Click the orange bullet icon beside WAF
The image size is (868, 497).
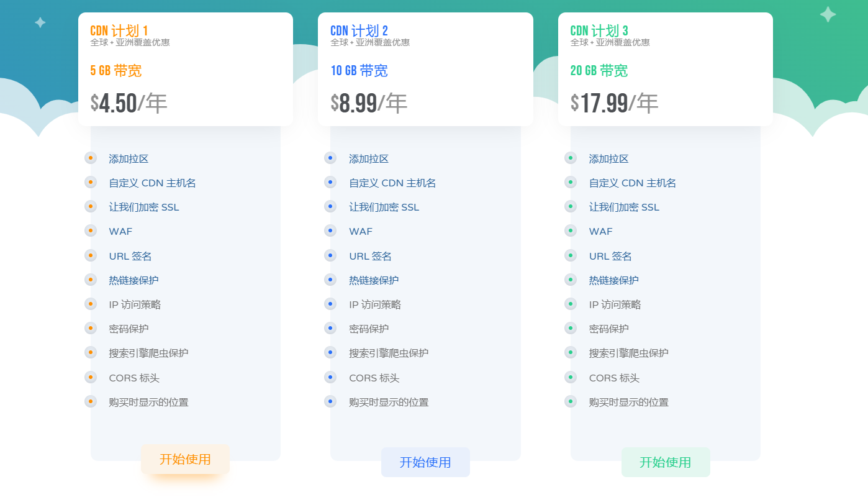(x=91, y=231)
